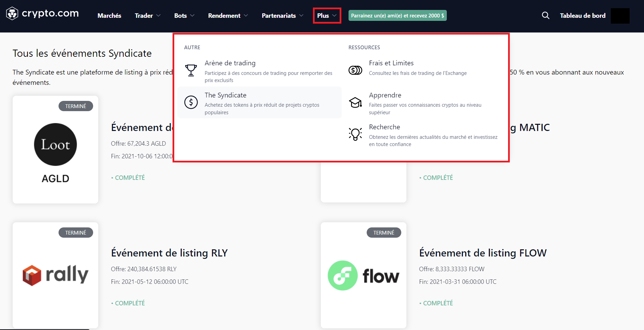Expand the Partenariats dropdown menu
Viewport: 644px width, 330px height.
(282, 16)
